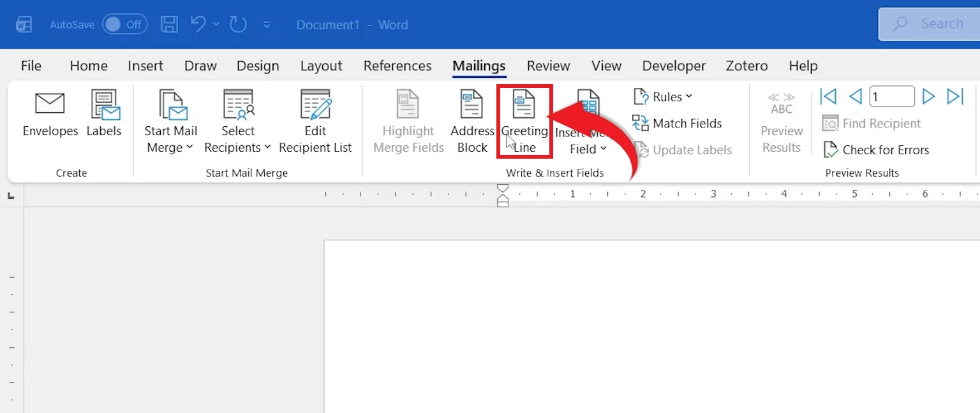
Task: Click the first line indent marker on ruler
Action: (x=503, y=189)
